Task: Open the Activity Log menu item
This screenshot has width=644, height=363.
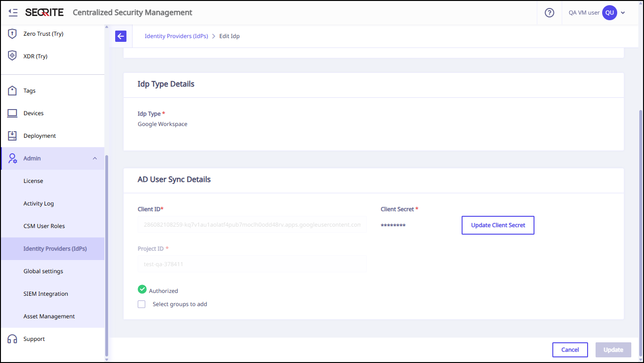Action: [39, 204]
